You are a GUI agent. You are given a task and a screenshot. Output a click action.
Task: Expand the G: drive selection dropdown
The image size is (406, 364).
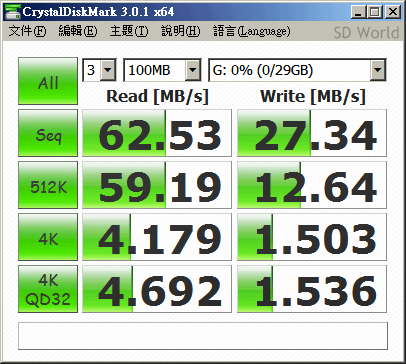378,70
